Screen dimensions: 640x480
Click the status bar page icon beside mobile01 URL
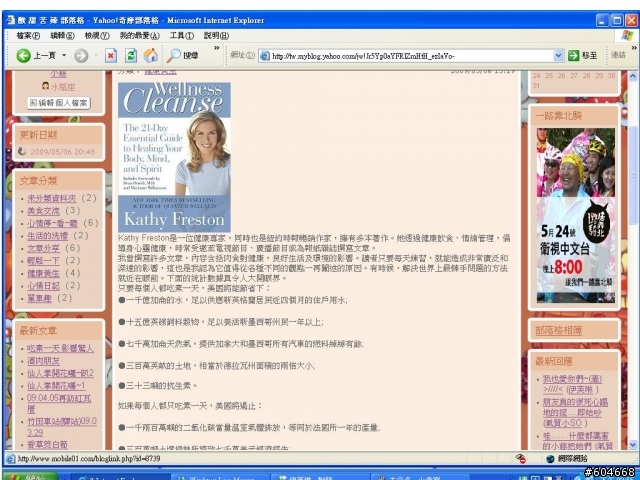tap(11, 458)
